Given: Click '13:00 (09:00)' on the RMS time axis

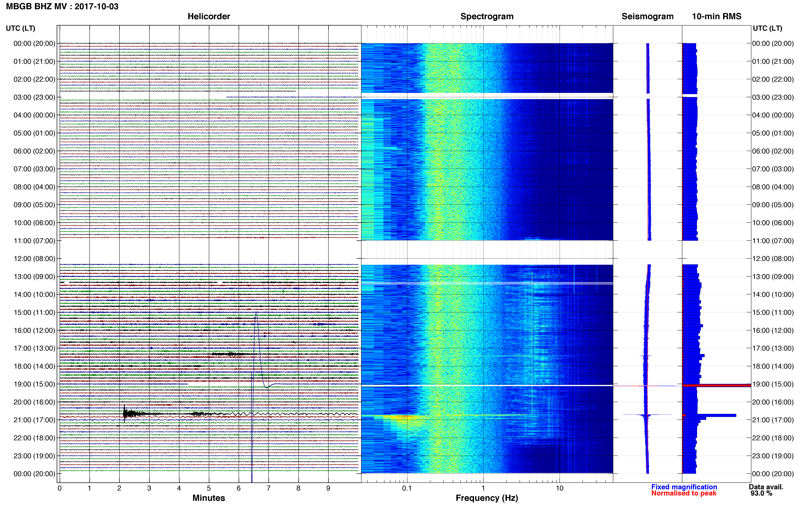Looking at the screenshot, I should pos(773,277).
